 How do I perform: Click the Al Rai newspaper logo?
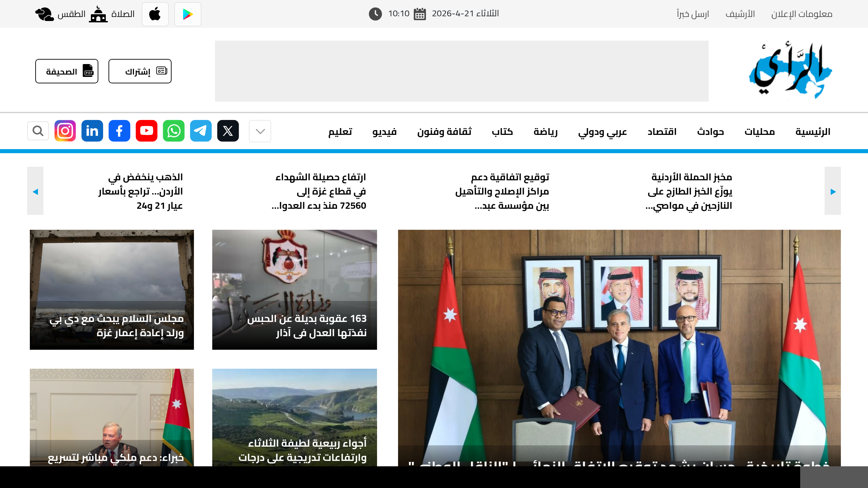[x=790, y=71]
